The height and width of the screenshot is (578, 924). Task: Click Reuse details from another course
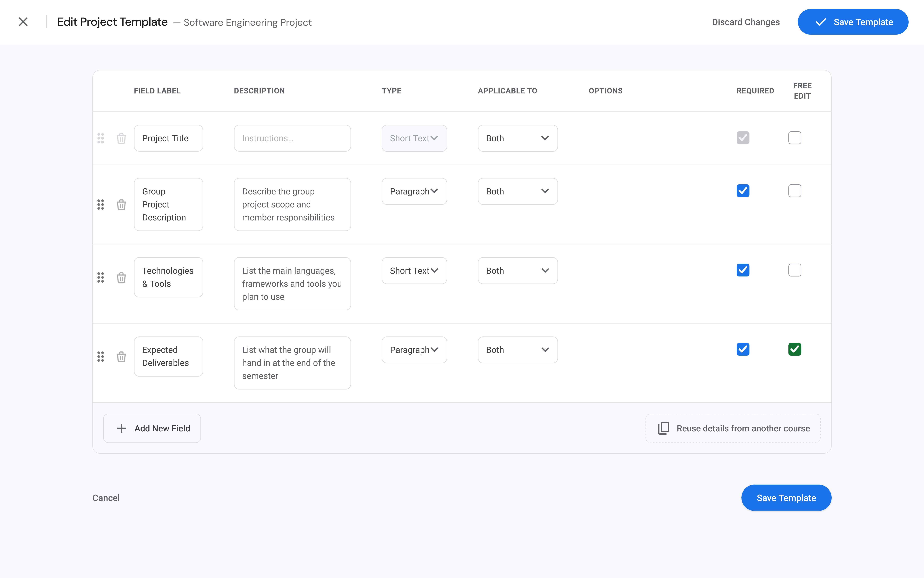pos(733,428)
